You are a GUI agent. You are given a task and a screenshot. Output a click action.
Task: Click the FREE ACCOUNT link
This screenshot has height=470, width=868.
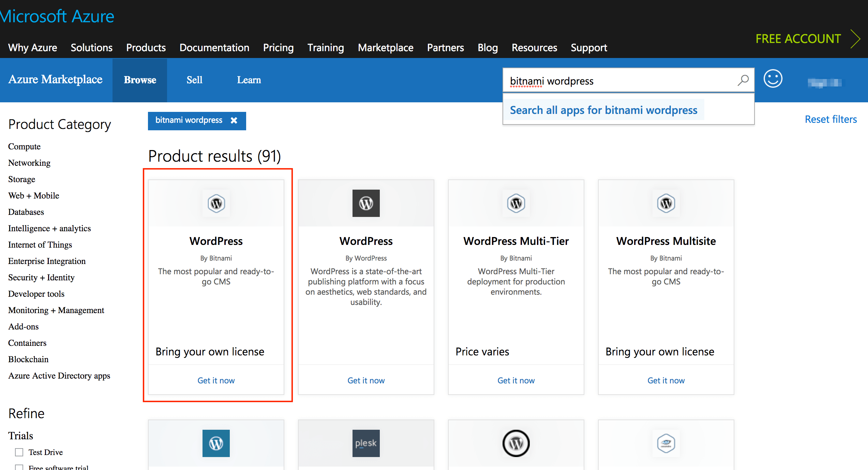point(798,39)
